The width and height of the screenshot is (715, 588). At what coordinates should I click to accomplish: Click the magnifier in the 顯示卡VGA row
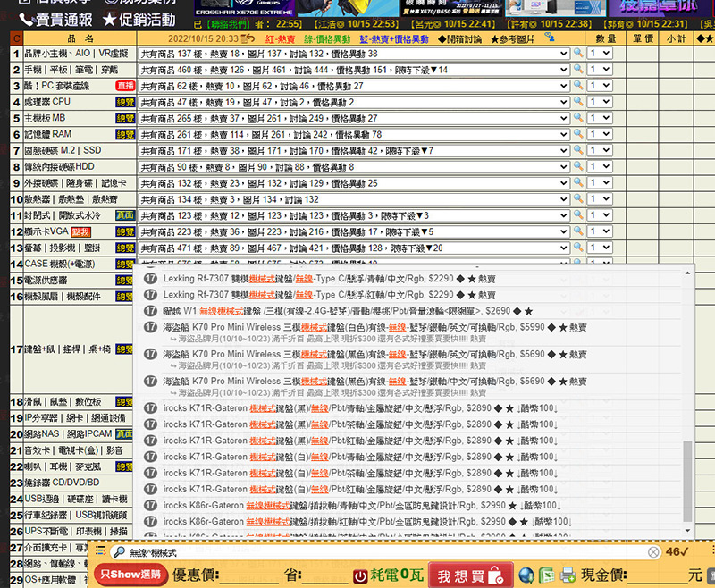578,231
